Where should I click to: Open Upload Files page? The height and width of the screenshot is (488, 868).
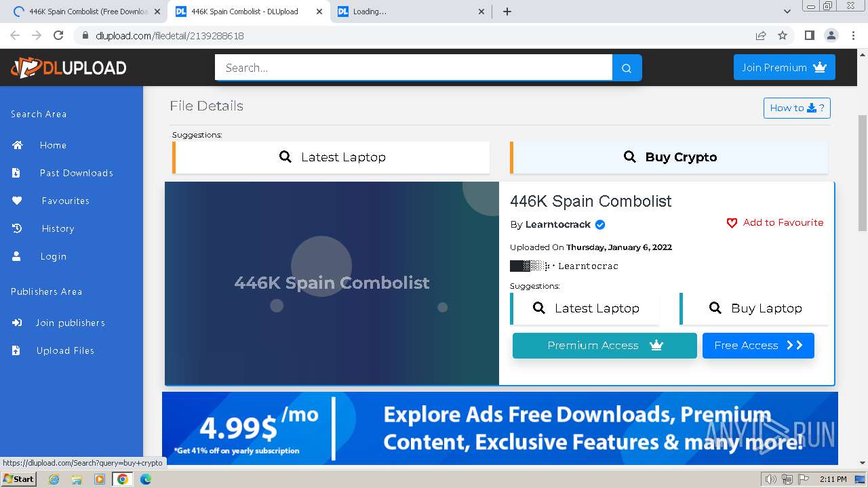click(x=65, y=350)
